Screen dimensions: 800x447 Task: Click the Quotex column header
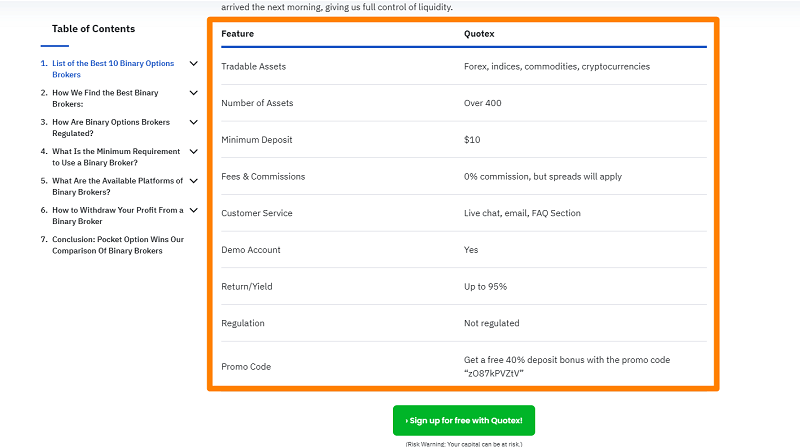click(479, 34)
